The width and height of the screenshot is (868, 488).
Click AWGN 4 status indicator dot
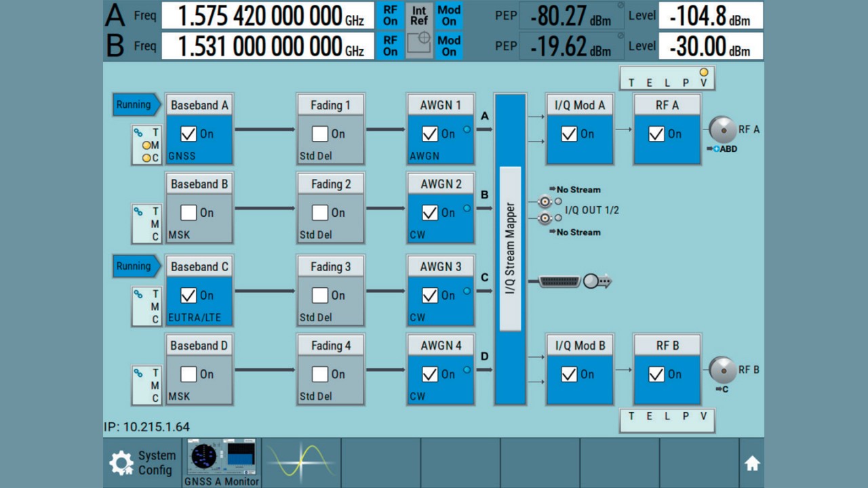tap(467, 369)
